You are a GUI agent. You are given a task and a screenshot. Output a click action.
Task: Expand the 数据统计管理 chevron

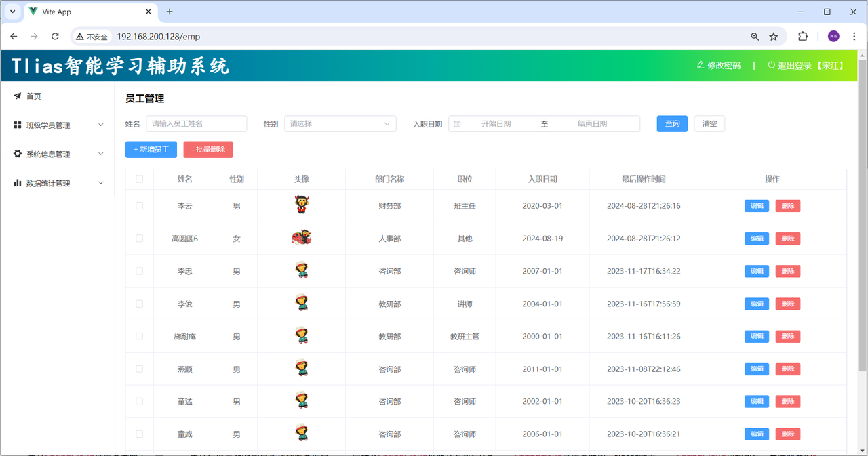coord(101,183)
